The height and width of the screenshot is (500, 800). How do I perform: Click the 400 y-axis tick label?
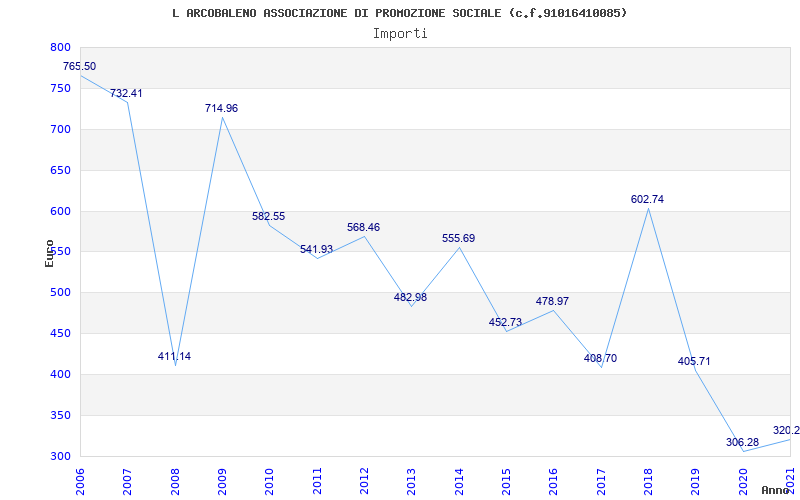[60, 374]
